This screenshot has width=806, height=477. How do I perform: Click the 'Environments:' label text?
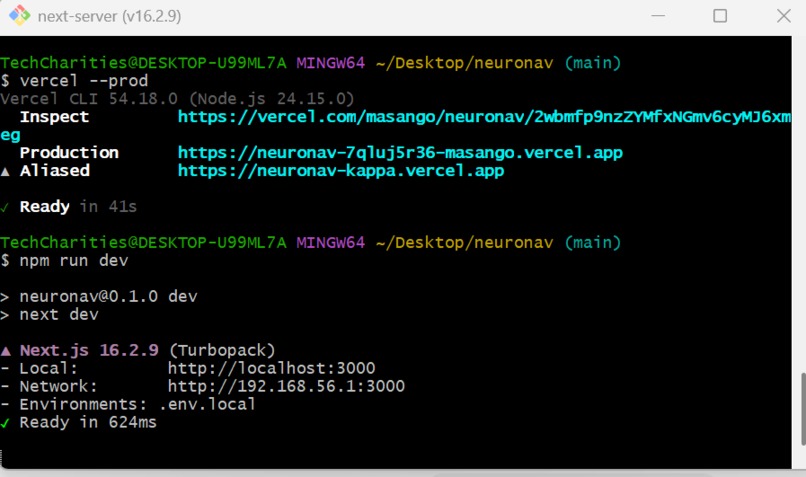[83, 405]
